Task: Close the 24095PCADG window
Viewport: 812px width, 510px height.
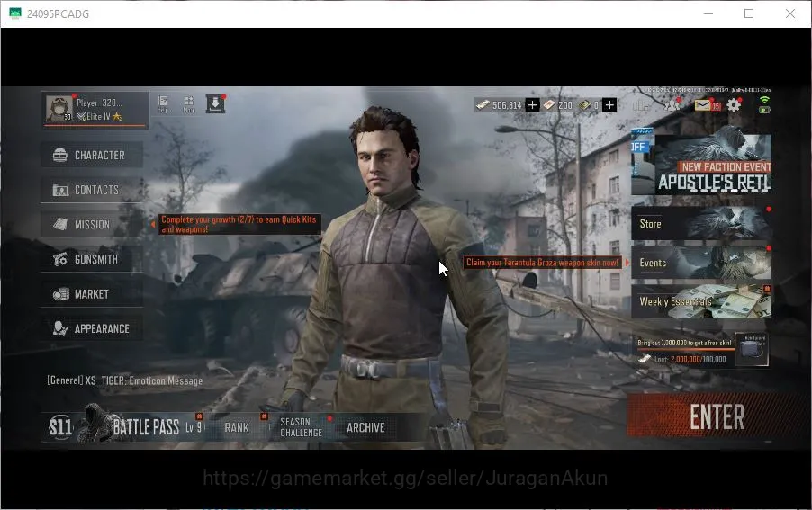Action: 790,13
